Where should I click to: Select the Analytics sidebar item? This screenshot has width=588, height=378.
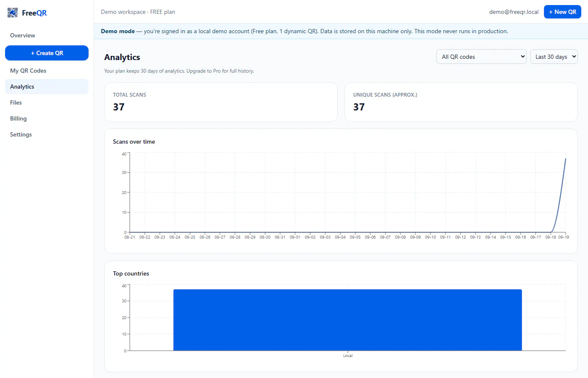pyautogui.click(x=47, y=87)
